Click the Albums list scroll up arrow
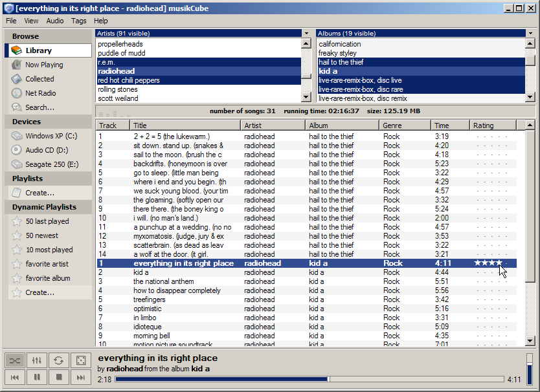540x392 pixels. point(530,43)
